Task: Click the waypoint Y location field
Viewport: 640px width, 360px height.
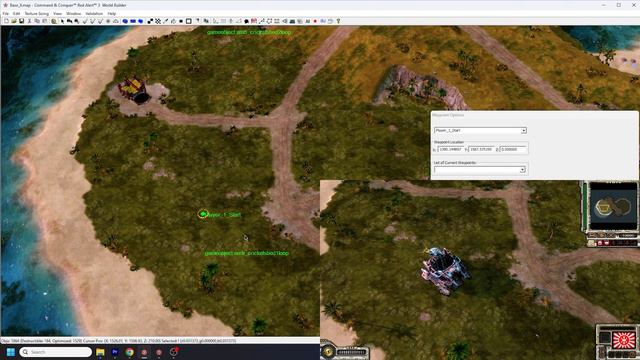Action: pos(482,149)
